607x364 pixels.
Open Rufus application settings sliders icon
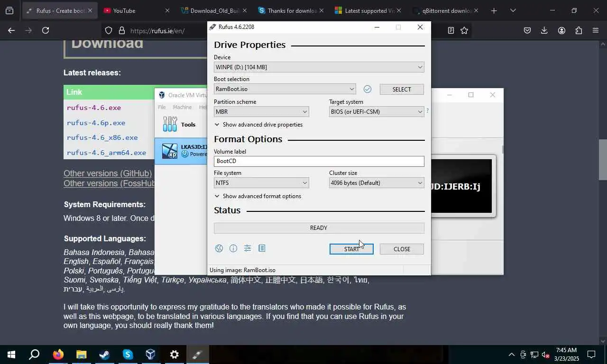click(248, 248)
